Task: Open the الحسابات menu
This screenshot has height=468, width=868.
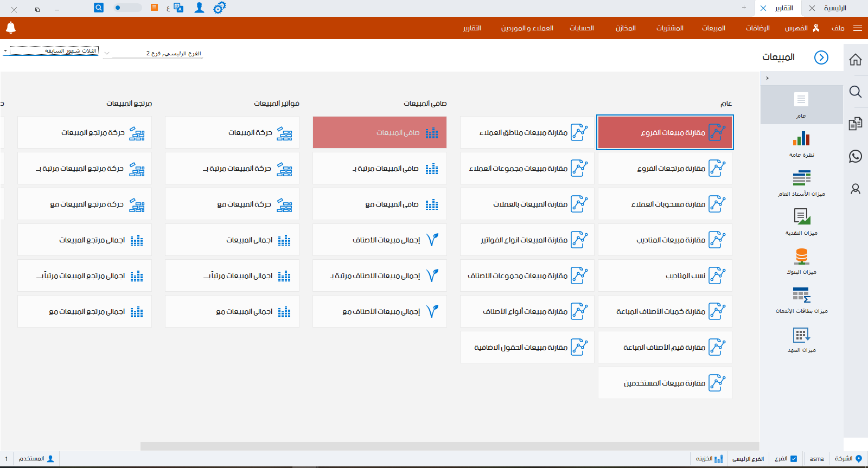Action: [582, 28]
